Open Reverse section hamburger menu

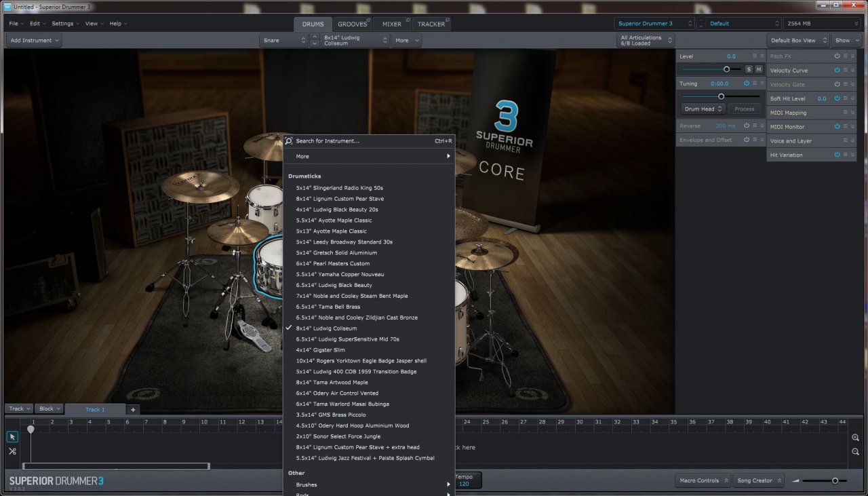pos(755,126)
